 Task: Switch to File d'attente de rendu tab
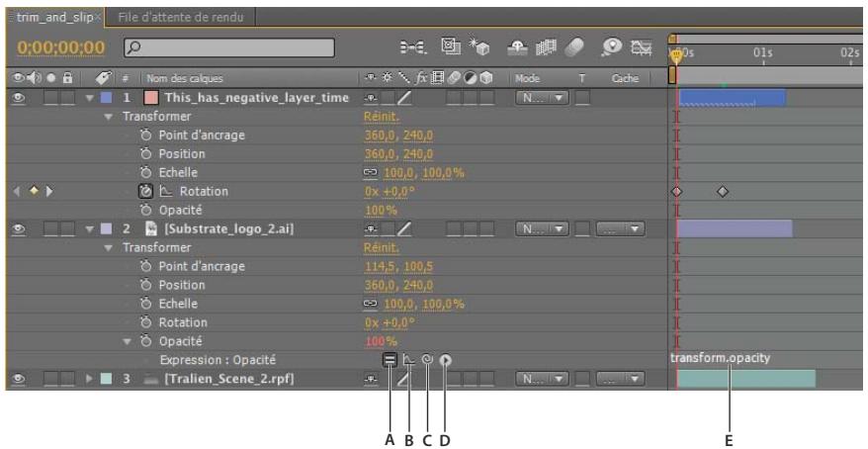click(x=181, y=17)
